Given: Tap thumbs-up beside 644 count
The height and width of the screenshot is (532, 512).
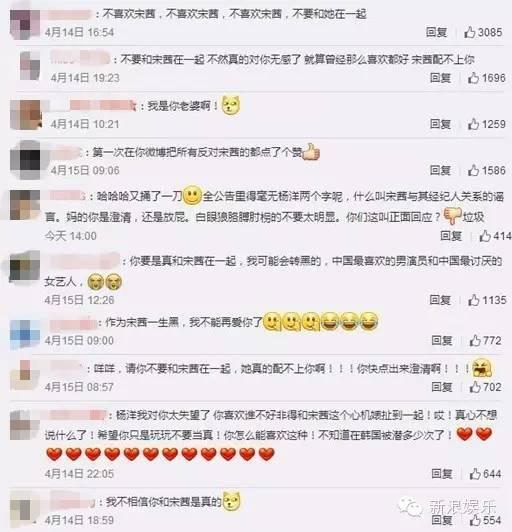Looking at the screenshot, I should tap(475, 474).
